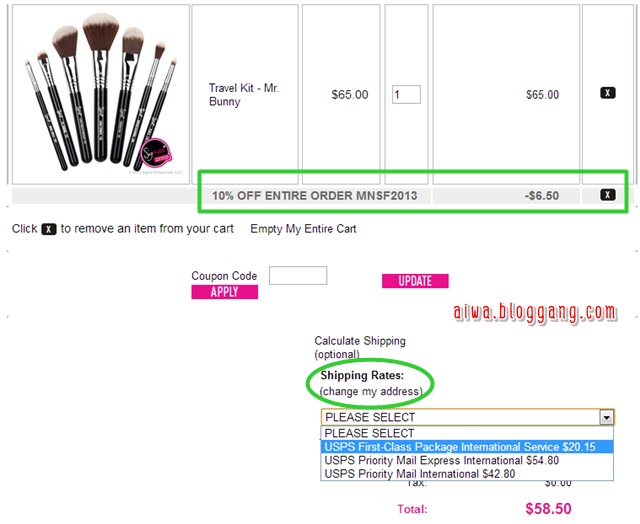Screen dimensions: 640x524
Task: Click the aiwa.bloggang.com watermark
Action: click(x=535, y=313)
